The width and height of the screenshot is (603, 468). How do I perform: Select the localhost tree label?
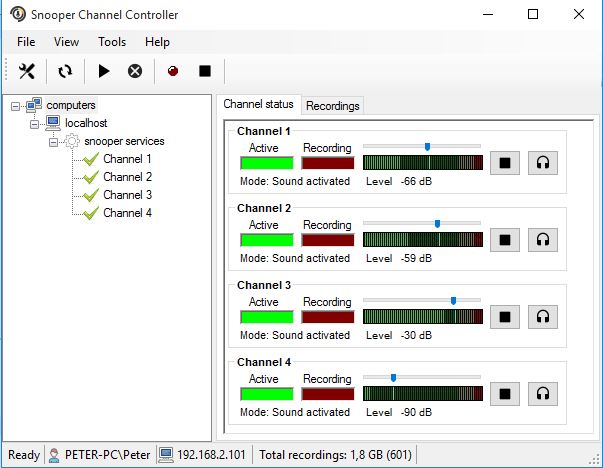(86, 123)
